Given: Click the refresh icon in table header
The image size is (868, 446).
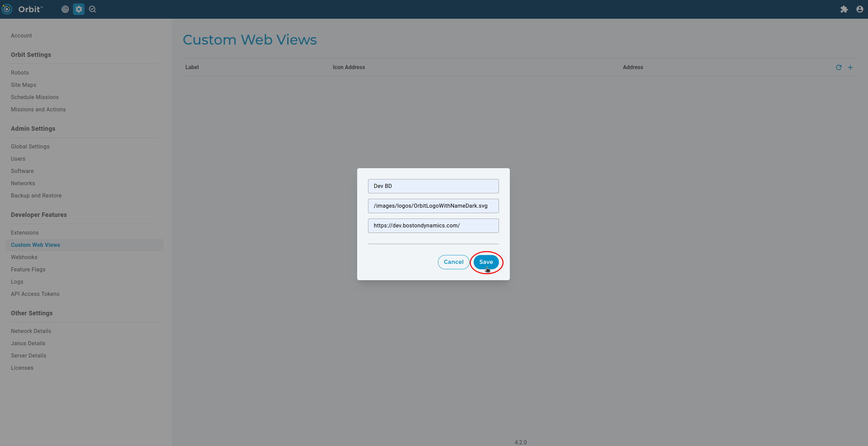Looking at the screenshot, I should tap(839, 67).
